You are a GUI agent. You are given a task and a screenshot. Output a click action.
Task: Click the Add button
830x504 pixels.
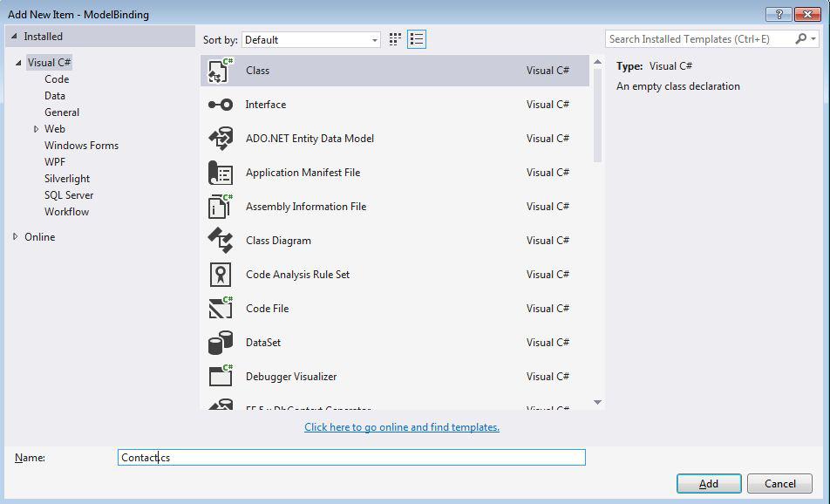709,483
